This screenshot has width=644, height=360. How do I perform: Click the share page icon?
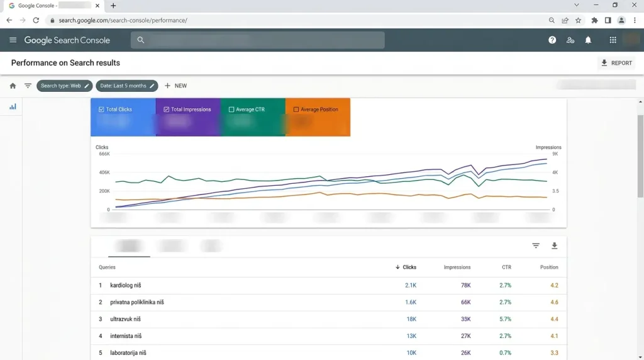[x=565, y=20]
